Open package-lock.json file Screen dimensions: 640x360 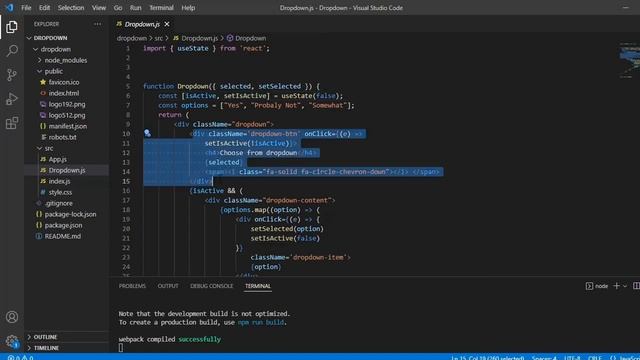70,214
